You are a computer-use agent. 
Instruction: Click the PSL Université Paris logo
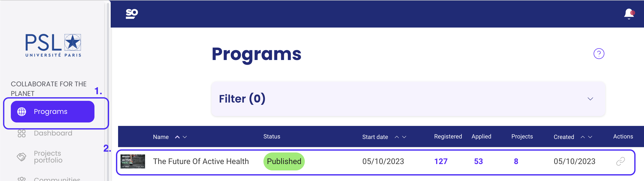[53, 45]
